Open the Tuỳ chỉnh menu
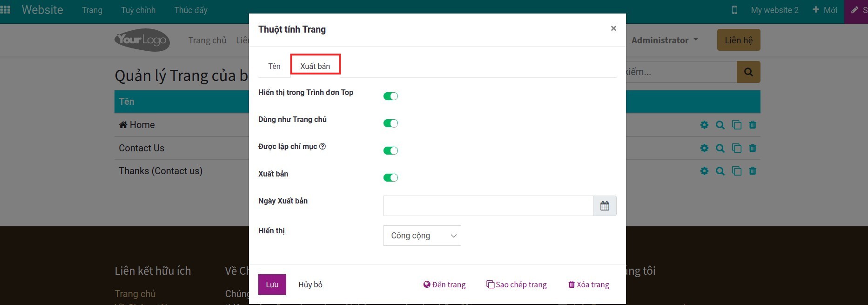Viewport: 868px width, 305px height. [x=138, y=10]
